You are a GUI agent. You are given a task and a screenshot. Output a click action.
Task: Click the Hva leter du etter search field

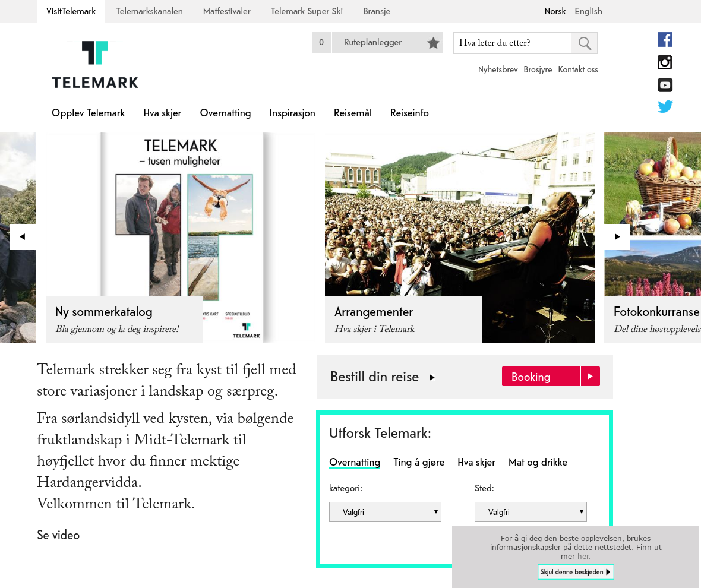(512, 43)
